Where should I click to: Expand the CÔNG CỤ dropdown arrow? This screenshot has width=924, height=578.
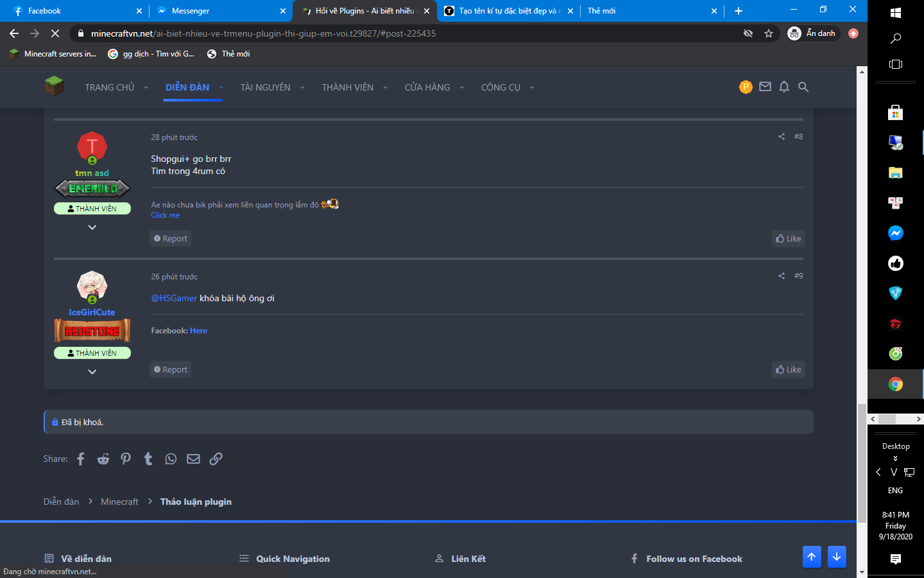click(x=532, y=87)
